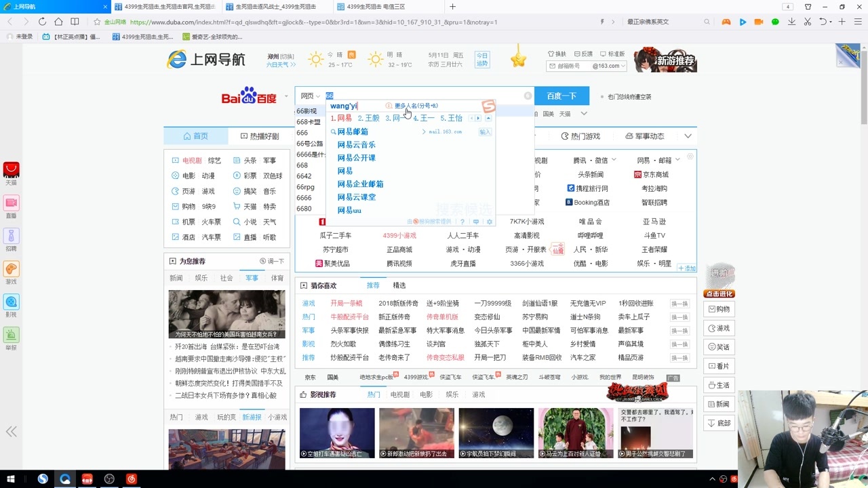Open the 京东商城 link
The height and width of the screenshot is (488, 868).
click(651, 174)
